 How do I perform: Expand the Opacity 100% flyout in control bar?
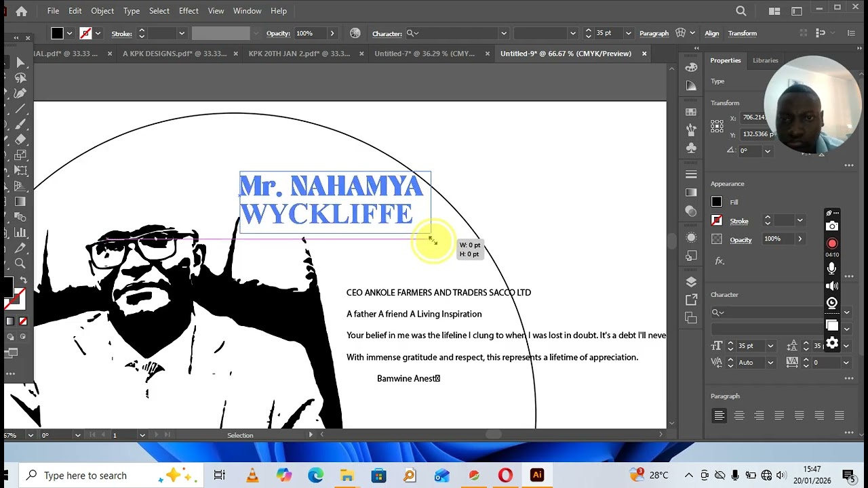coord(332,33)
